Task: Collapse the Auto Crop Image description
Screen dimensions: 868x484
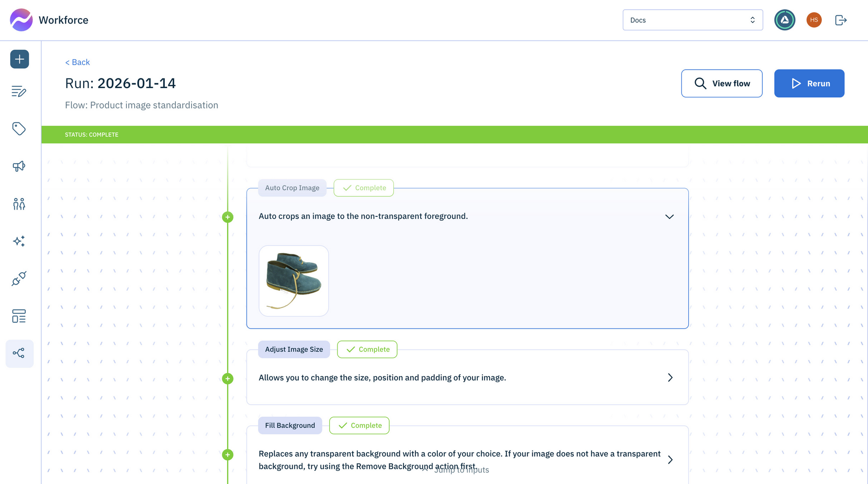Action: [x=669, y=216]
